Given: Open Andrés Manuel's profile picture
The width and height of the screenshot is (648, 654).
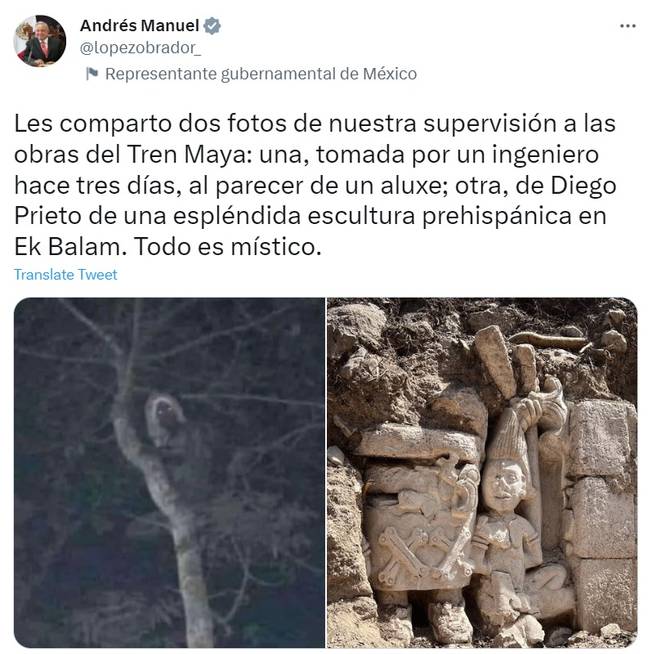Looking at the screenshot, I should [x=40, y=41].
